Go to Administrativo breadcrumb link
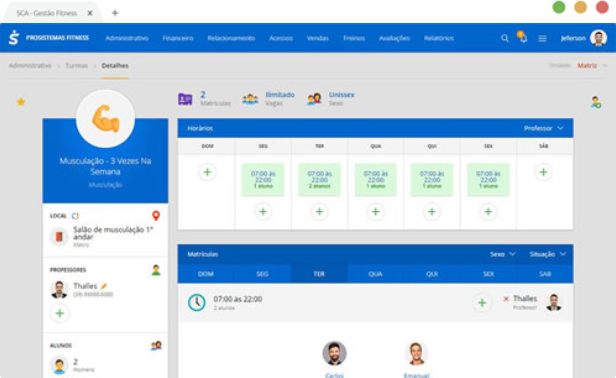The image size is (616, 378). 30,66
